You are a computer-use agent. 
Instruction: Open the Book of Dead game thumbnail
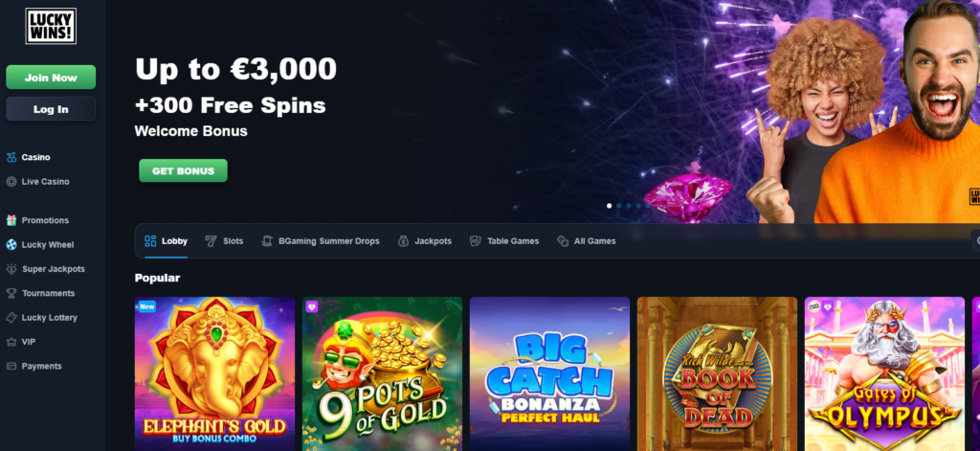[x=717, y=374]
